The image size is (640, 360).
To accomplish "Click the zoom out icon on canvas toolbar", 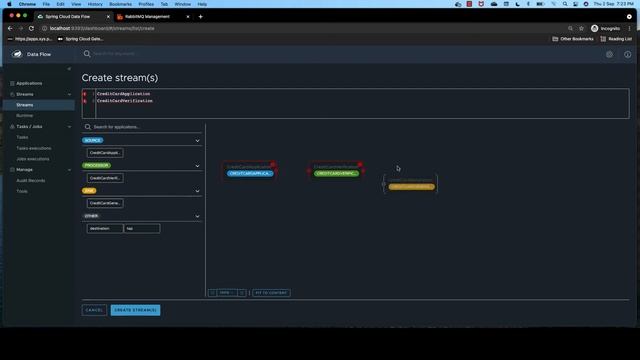I will point(212,293).
